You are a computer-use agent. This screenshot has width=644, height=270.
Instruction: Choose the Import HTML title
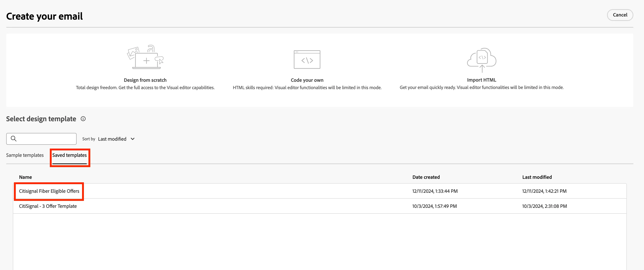click(482, 80)
